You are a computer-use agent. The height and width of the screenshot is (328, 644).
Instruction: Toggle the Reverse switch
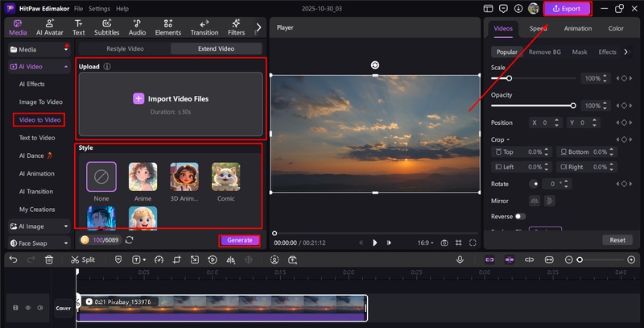pos(520,216)
